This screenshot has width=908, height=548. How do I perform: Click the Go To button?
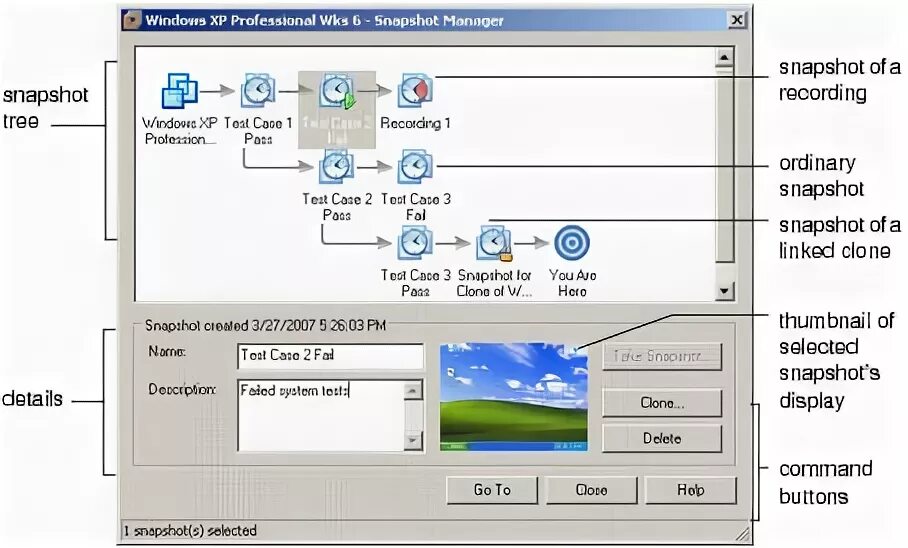[492, 490]
